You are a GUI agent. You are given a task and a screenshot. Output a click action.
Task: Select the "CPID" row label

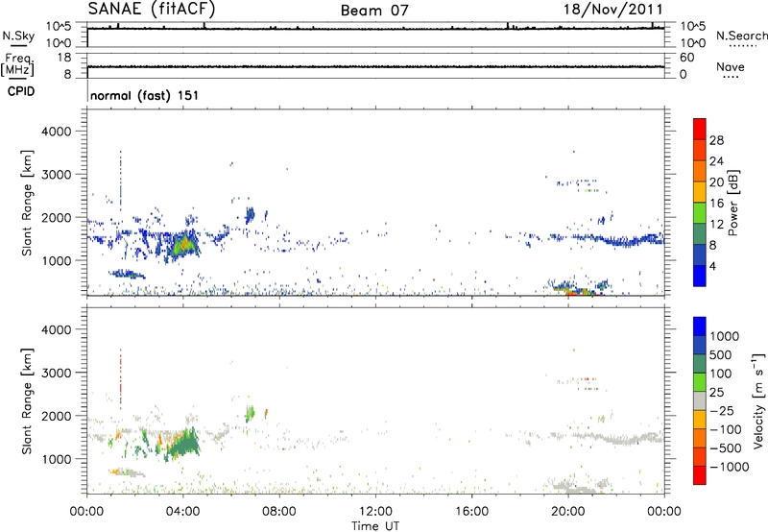pyautogui.click(x=21, y=91)
